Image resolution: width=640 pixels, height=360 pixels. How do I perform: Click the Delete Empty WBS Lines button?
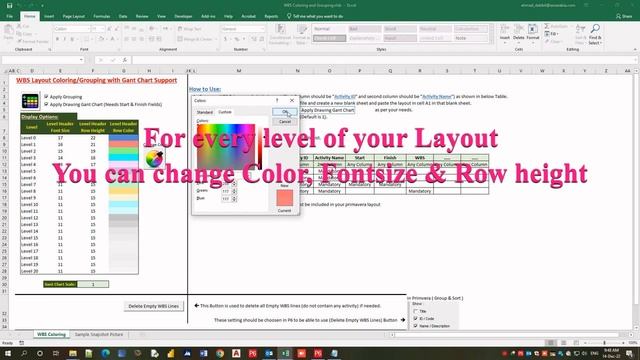click(x=153, y=306)
